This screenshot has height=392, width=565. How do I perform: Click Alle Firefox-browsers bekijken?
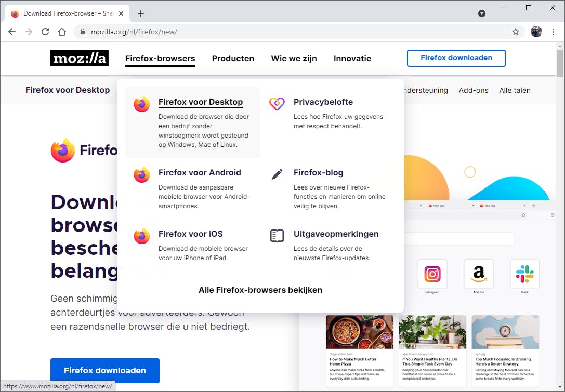(260, 290)
